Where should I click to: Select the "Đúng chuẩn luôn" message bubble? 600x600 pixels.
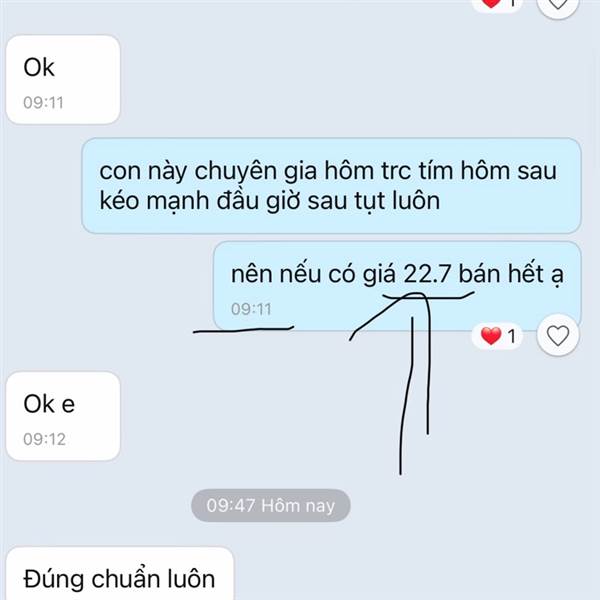120,574
